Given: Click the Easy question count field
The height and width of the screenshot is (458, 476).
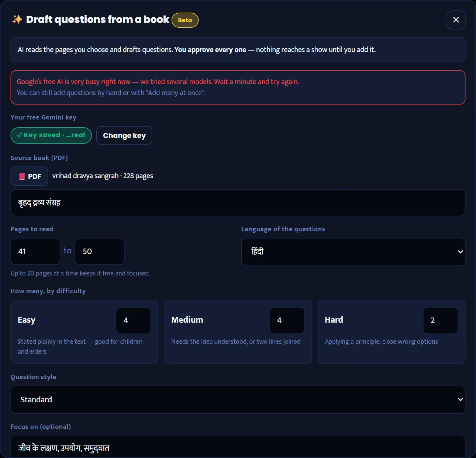Looking at the screenshot, I should pos(133,320).
